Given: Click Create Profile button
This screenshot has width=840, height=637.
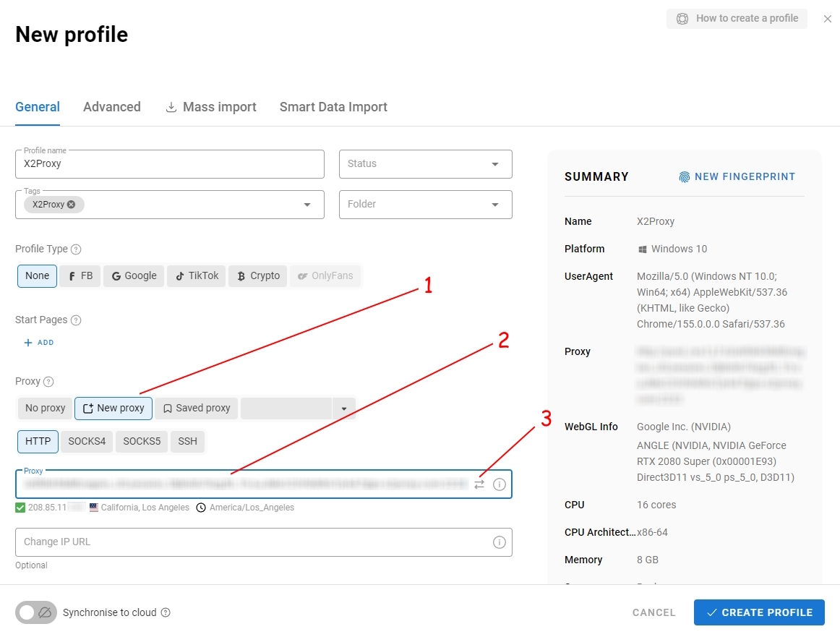Looking at the screenshot, I should point(759,612).
